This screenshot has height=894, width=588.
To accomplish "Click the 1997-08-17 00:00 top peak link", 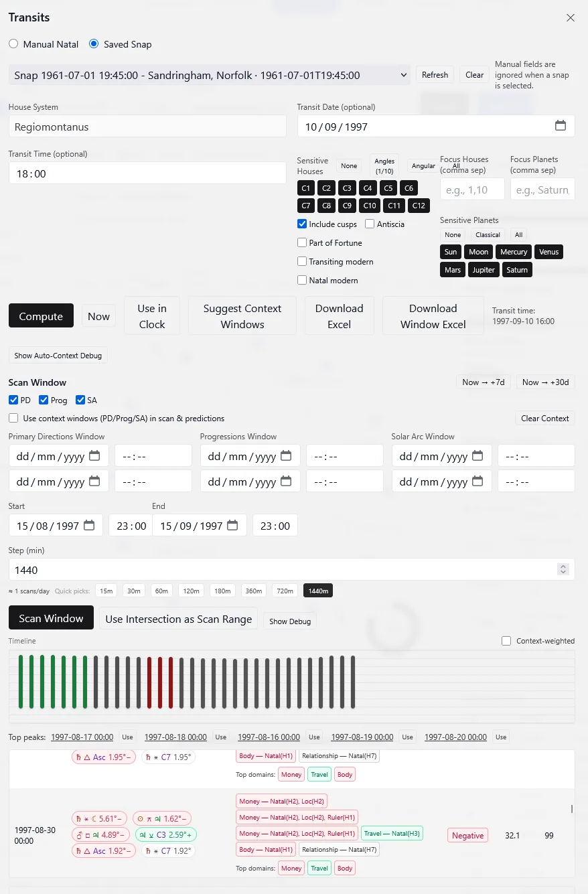I will pyautogui.click(x=82, y=737).
